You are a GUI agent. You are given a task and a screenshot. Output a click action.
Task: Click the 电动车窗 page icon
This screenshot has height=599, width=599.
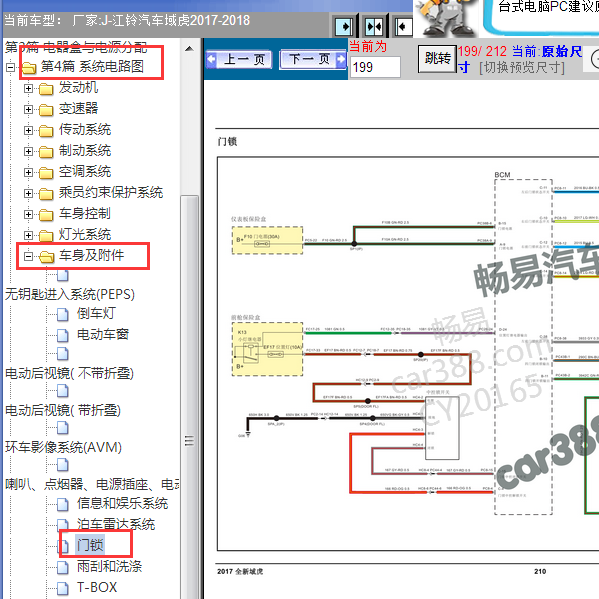63,335
